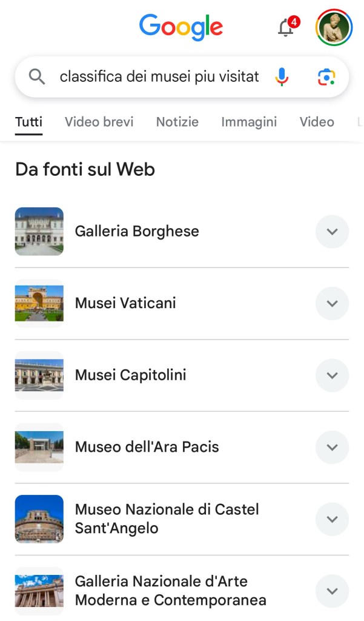Expand the Musei Vaticani entry

(332, 303)
